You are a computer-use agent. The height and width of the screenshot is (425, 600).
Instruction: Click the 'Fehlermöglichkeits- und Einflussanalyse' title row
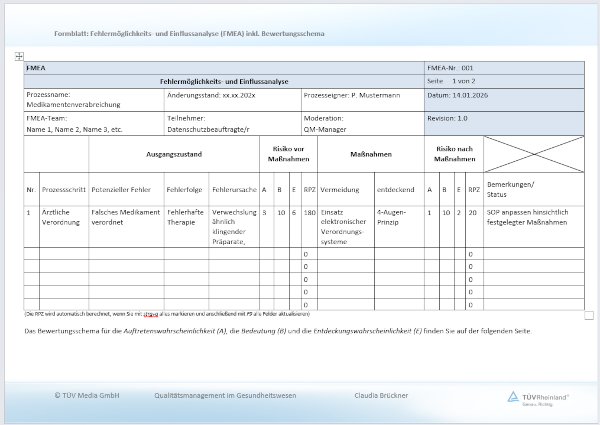224,80
